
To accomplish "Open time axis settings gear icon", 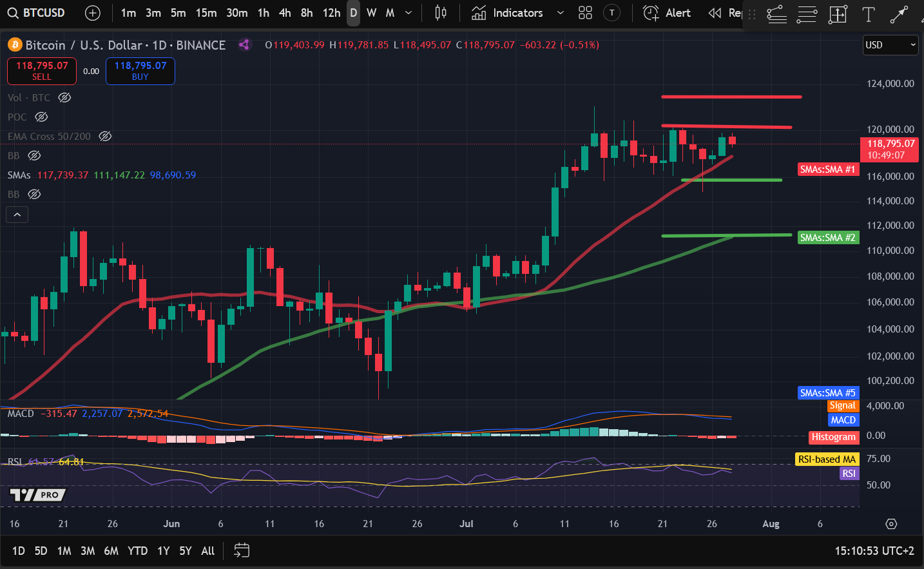I will pos(891,524).
